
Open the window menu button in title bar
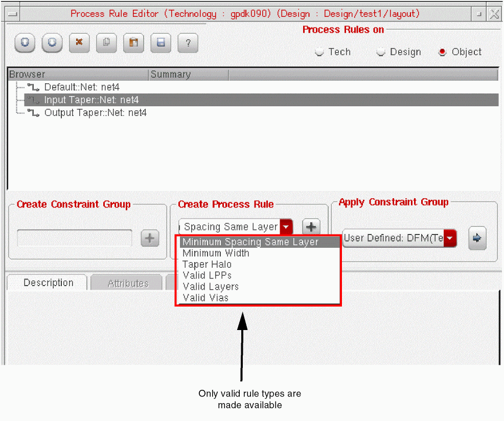[x=13, y=14]
